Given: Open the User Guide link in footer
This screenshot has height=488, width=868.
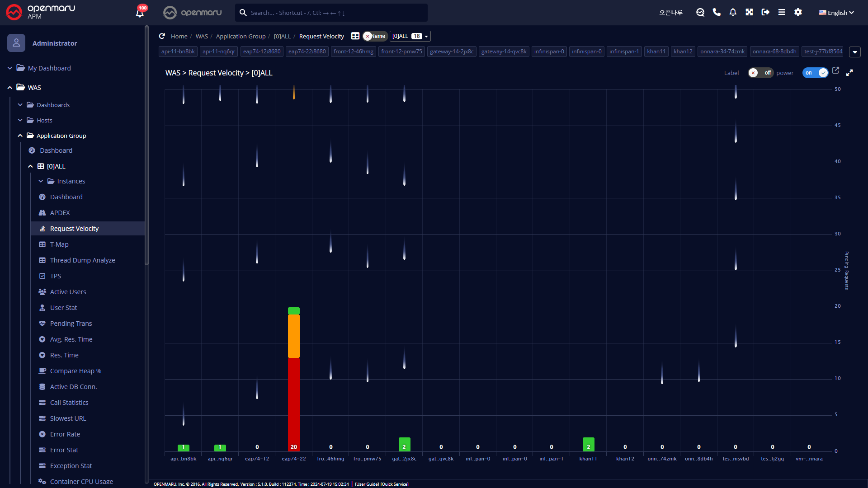Looking at the screenshot, I should (x=367, y=484).
